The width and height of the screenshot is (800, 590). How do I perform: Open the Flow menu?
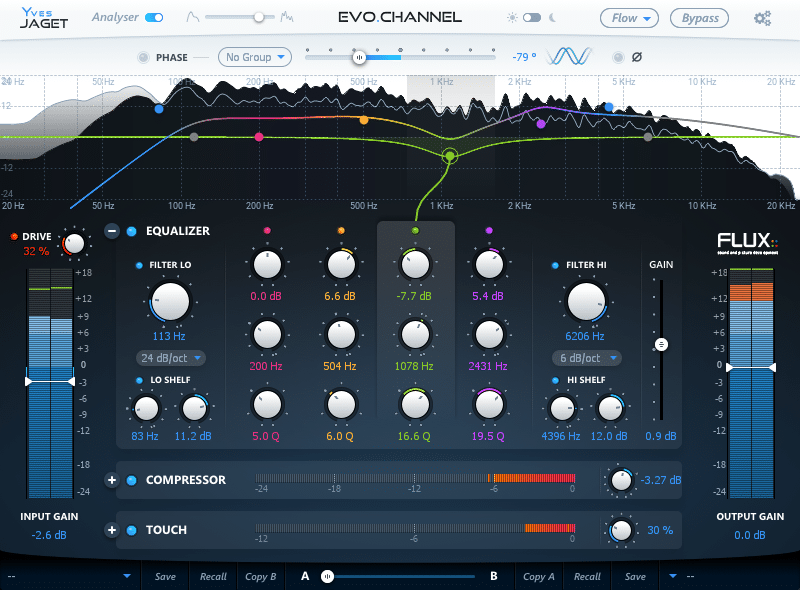point(629,17)
